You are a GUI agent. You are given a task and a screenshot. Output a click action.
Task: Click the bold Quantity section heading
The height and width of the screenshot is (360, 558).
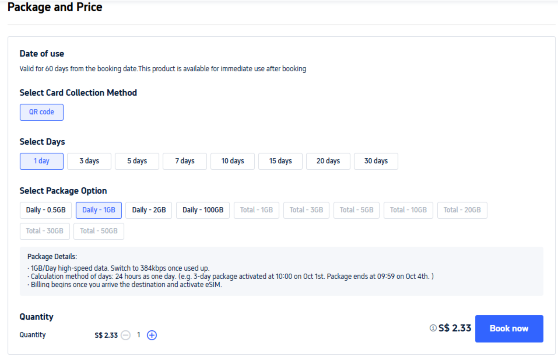coord(36,317)
